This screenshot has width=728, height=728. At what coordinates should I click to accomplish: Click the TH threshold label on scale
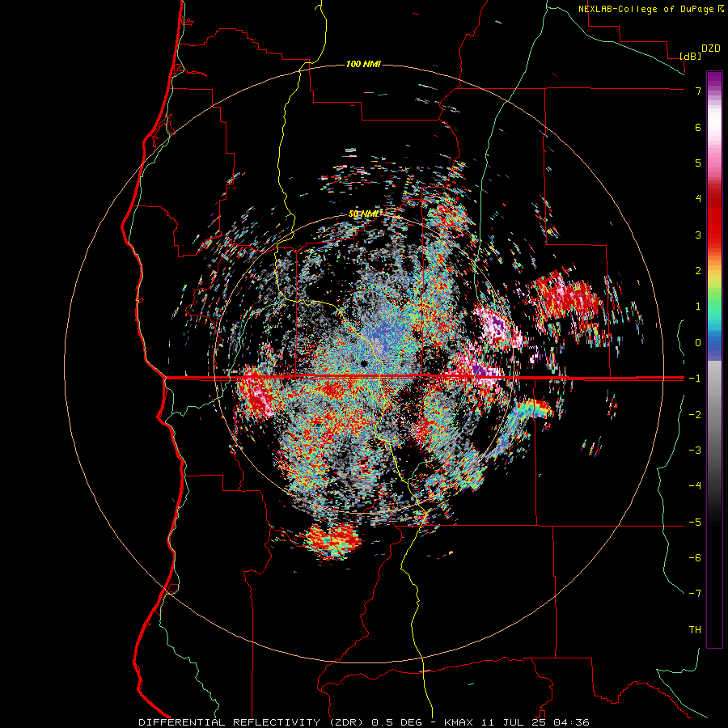[695, 630]
